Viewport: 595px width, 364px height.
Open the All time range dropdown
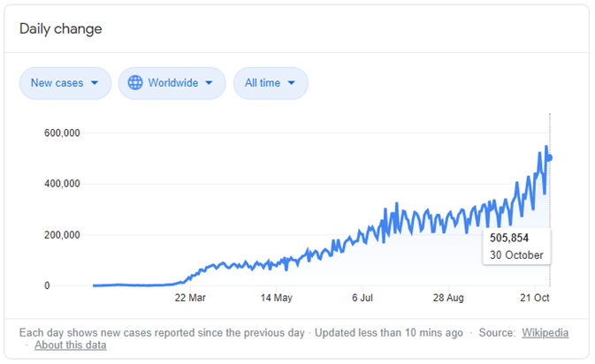click(271, 83)
